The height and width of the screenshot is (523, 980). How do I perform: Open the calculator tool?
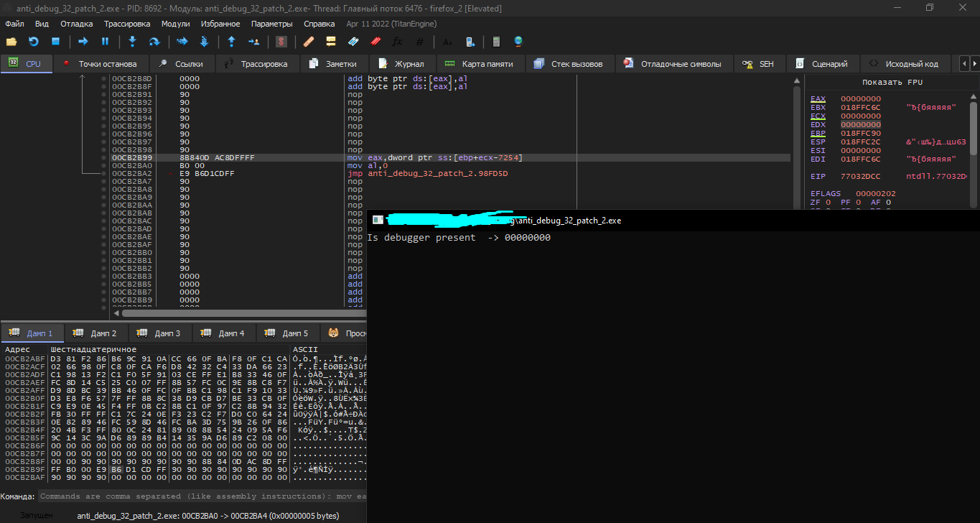(496, 42)
